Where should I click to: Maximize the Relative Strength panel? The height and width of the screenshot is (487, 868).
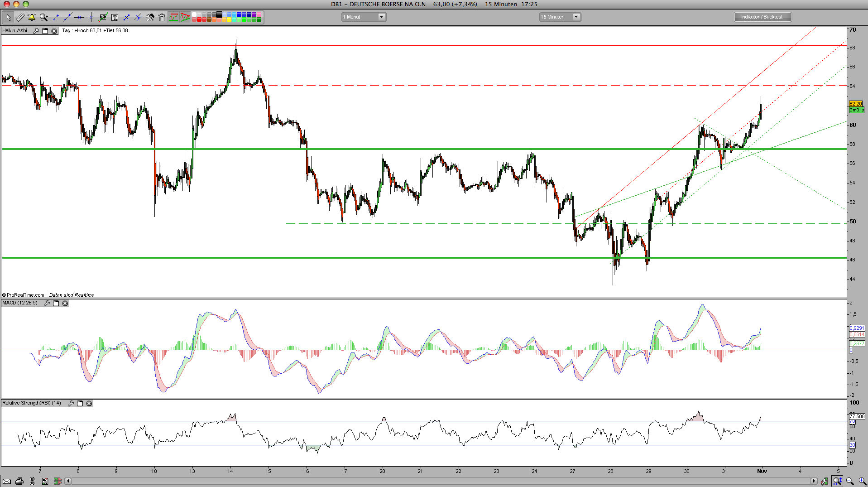[80, 403]
